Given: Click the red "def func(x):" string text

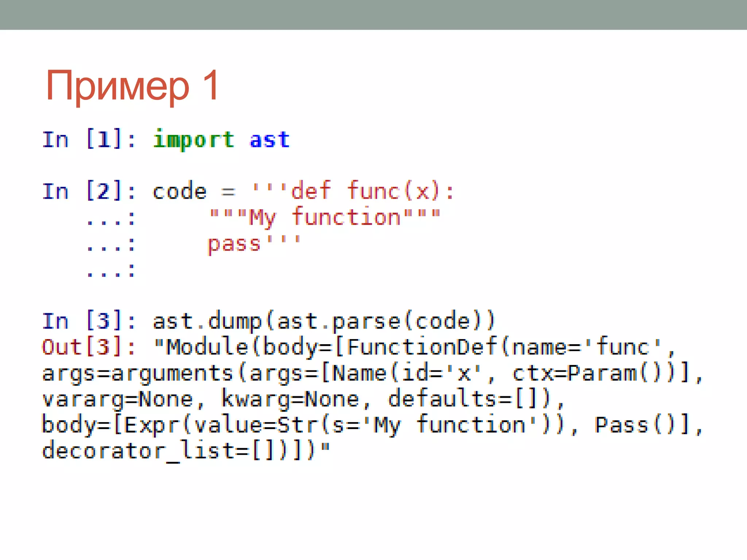Looking at the screenshot, I should 372,191.
